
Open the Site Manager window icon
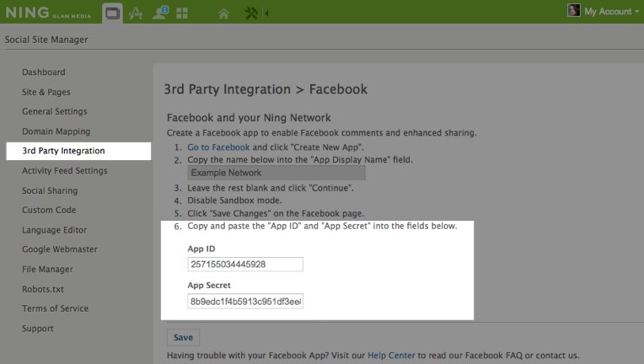click(112, 13)
